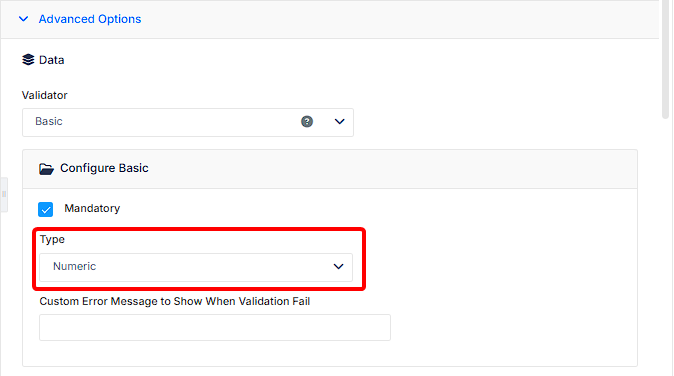Click the Validator field label

pyautogui.click(x=45, y=95)
